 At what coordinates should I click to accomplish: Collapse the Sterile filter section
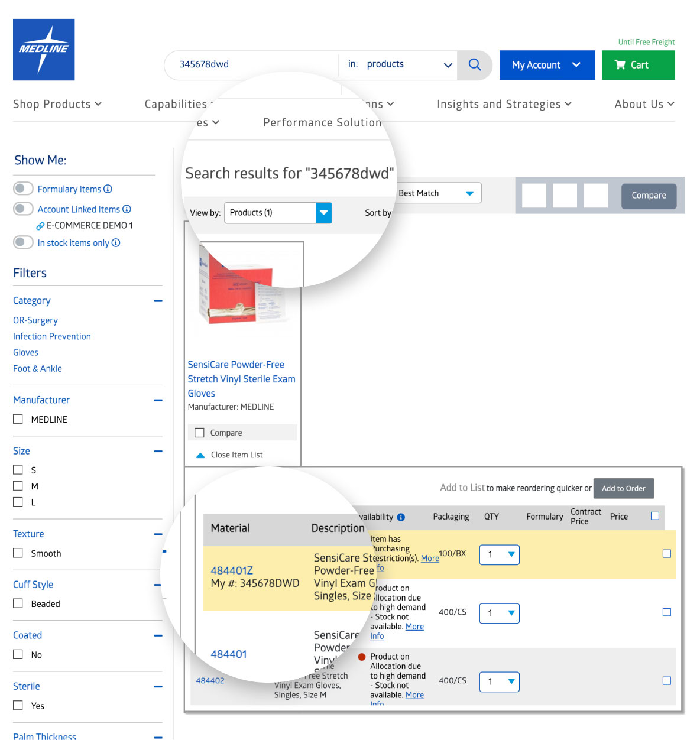(158, 686)
